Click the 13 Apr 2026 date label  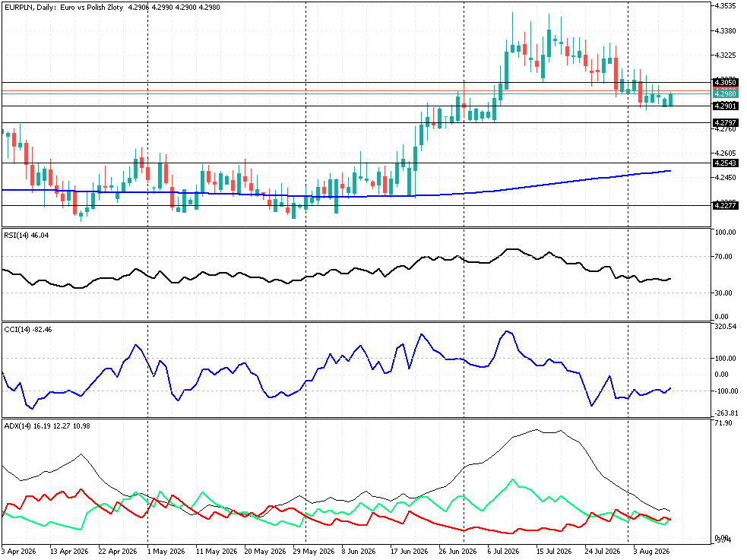pos(69,552)
